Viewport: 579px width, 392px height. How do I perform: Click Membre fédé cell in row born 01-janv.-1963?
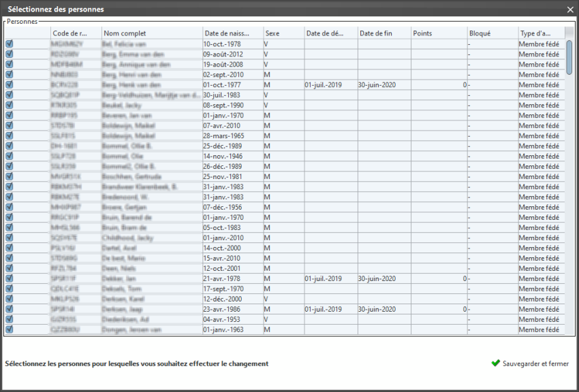(542, 329)
